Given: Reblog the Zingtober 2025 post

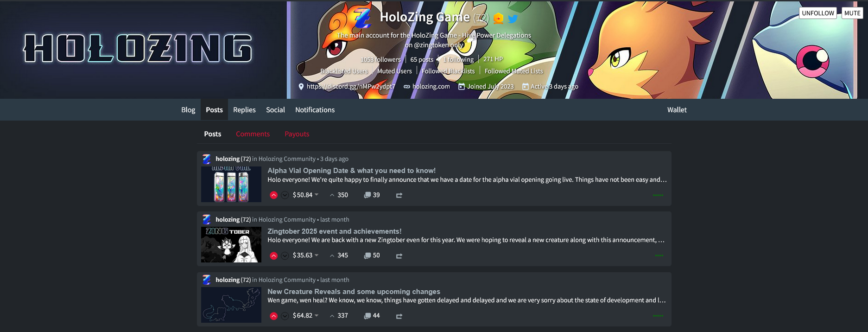Looking at the screenshot, I should pos(399,256).
